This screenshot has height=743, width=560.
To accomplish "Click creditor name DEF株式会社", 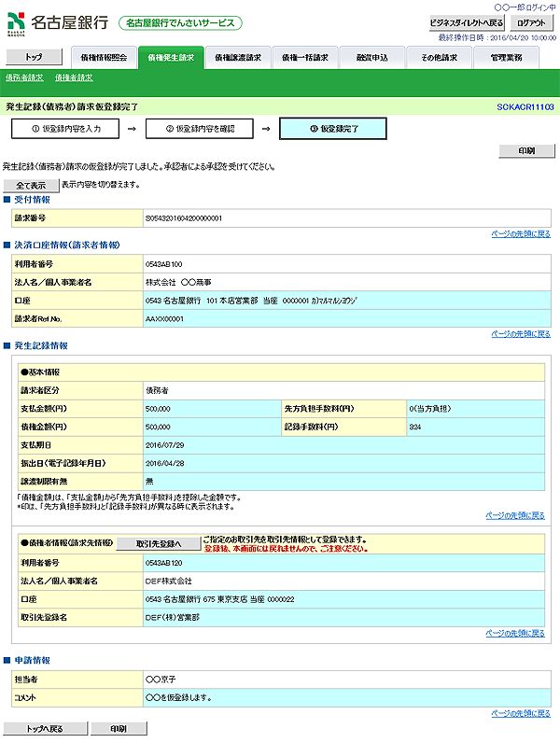I will tap(169, 581).
